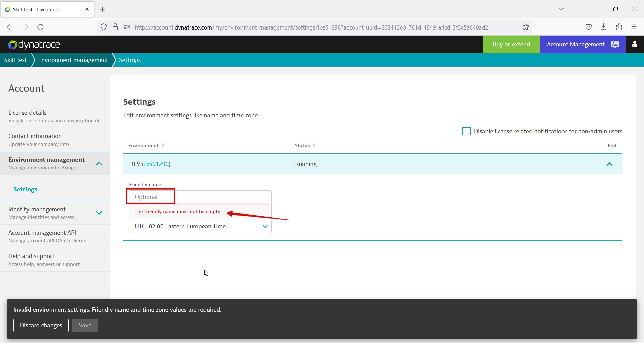
Task: Open License details in sidebar
Action: [x=55, y=116]
